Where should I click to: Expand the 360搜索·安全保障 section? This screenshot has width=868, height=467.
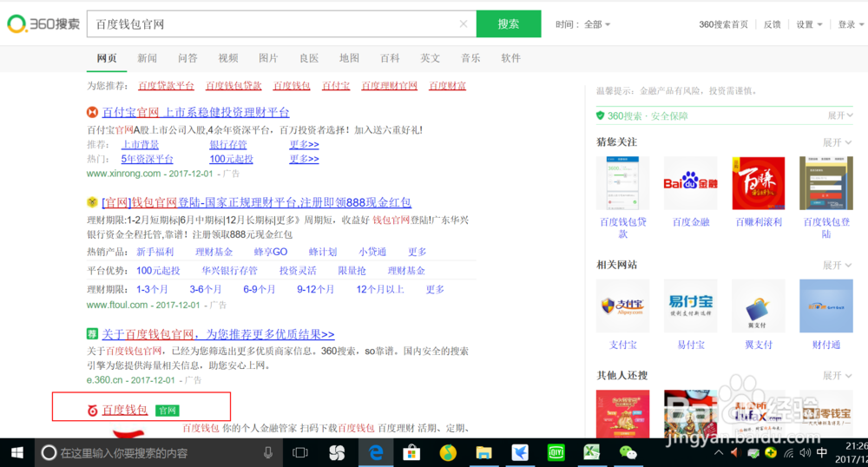pos(839,115)
